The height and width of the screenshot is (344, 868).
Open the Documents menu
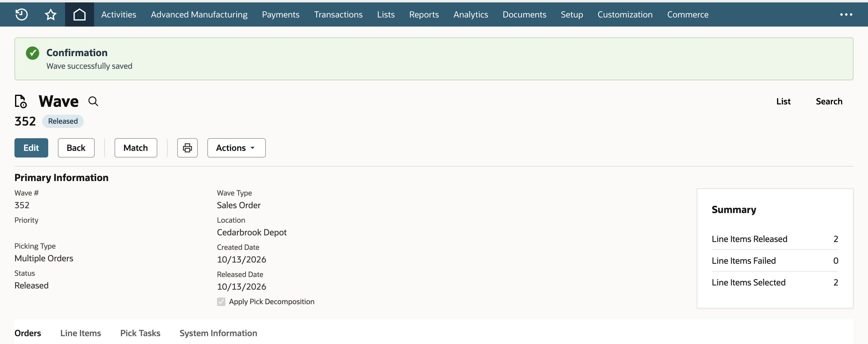(524, 14)
